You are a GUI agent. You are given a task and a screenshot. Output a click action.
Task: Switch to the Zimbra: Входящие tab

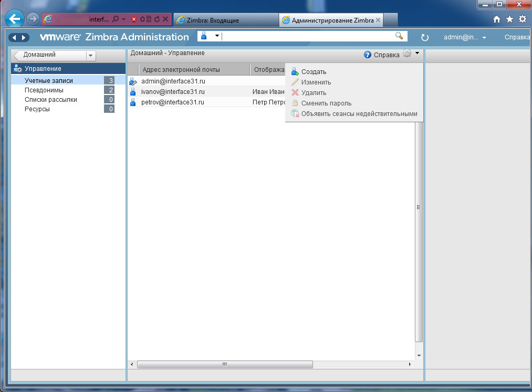[226, 20]
